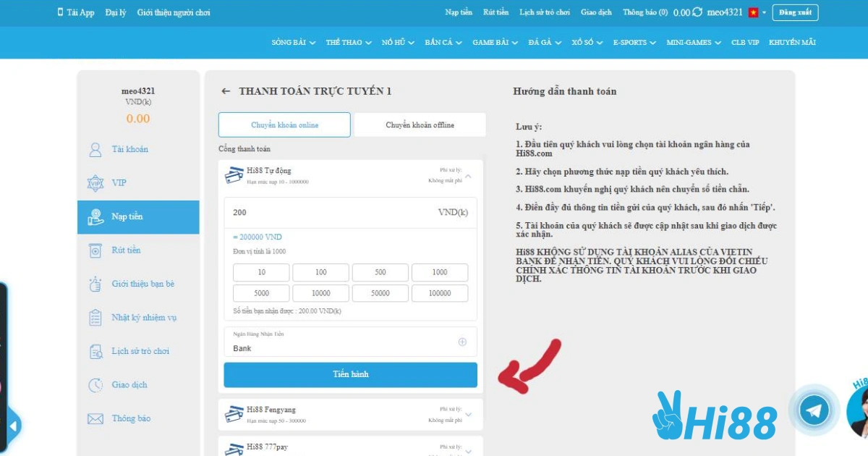Viewport: 868px width, 456px height.
Task: Open the Telegram contact icon
Action: click(x=816, y=409)
